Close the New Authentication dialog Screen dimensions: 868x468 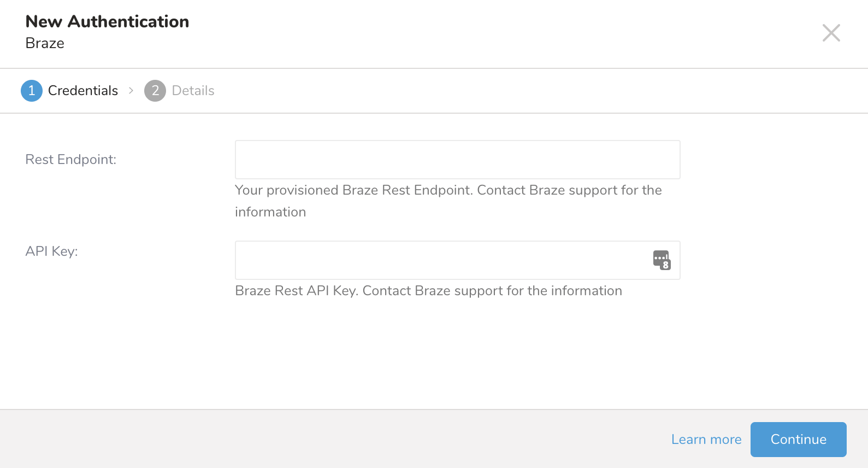click(x=831, y=33)
